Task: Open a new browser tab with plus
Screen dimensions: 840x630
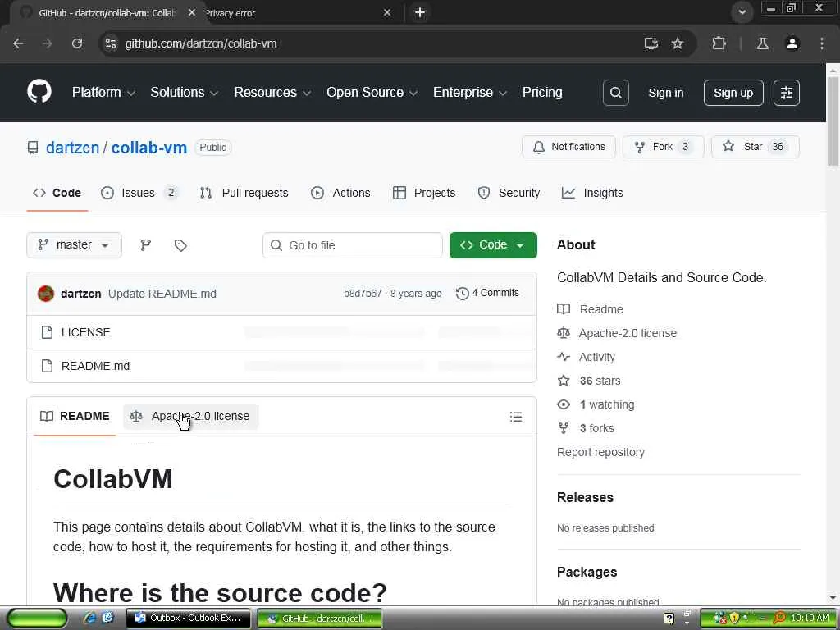Action: [x=420, y=12]
